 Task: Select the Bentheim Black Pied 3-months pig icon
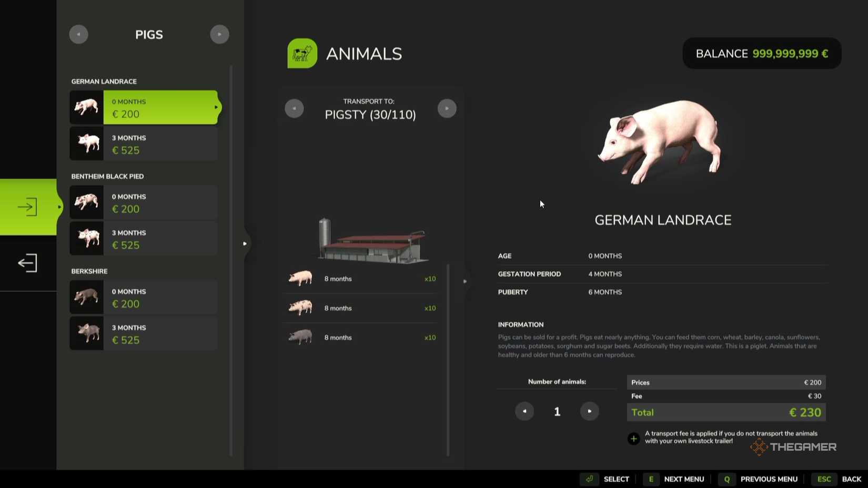click(x=86, y=238)
